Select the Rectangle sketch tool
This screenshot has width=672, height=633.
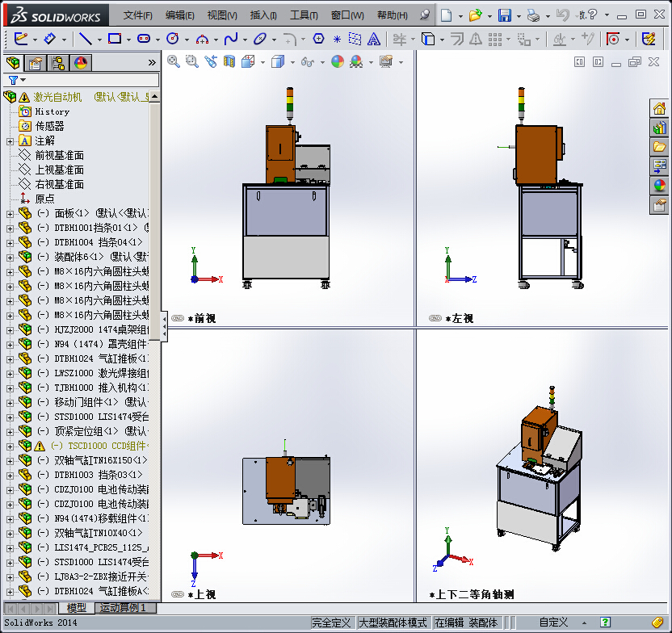(115, 39)
